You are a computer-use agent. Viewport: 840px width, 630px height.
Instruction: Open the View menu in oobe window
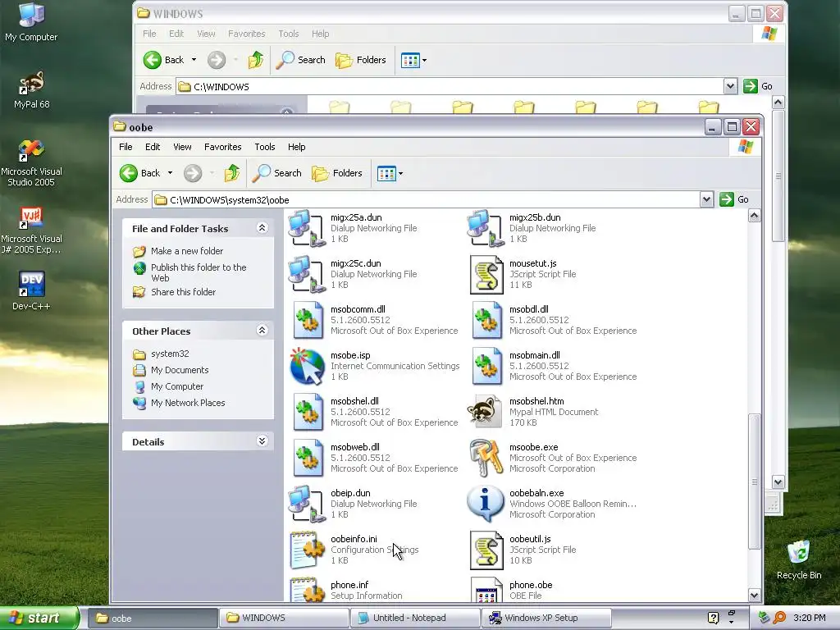(x=182, y=147)
